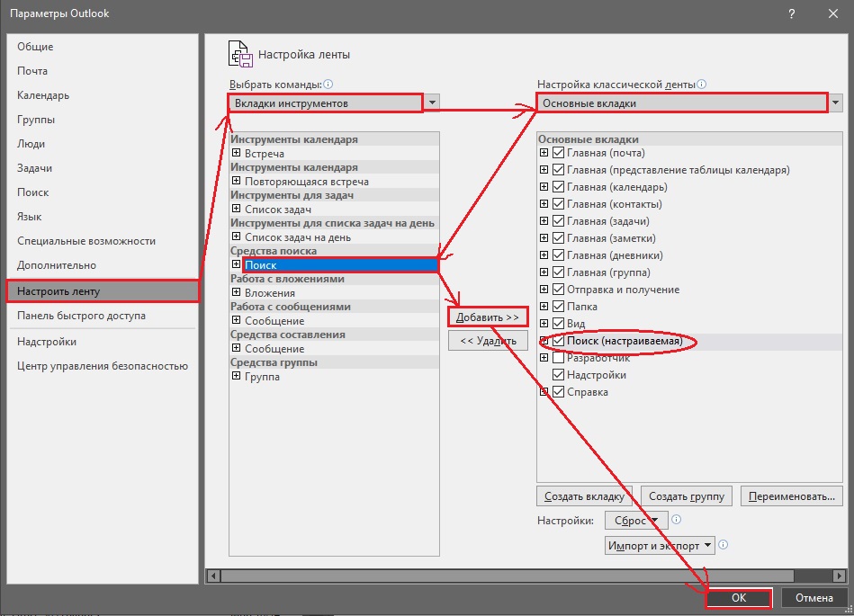The width and height of the screenshot is (854, 616).
Task: Click the horizontal scrollbar thumb
Action: [x=507, y=576]
